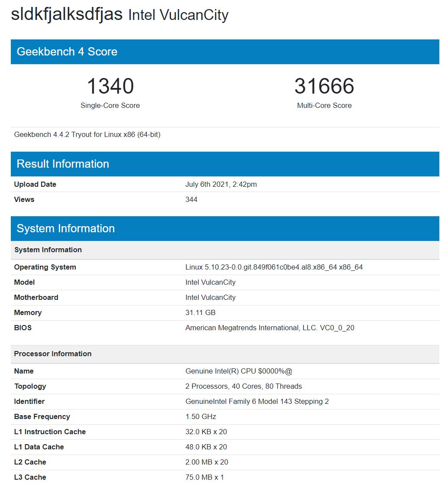Click "Intel VulcanCity" in the Model row
Screen dimensions: 448x494
[x=210, y=282]
